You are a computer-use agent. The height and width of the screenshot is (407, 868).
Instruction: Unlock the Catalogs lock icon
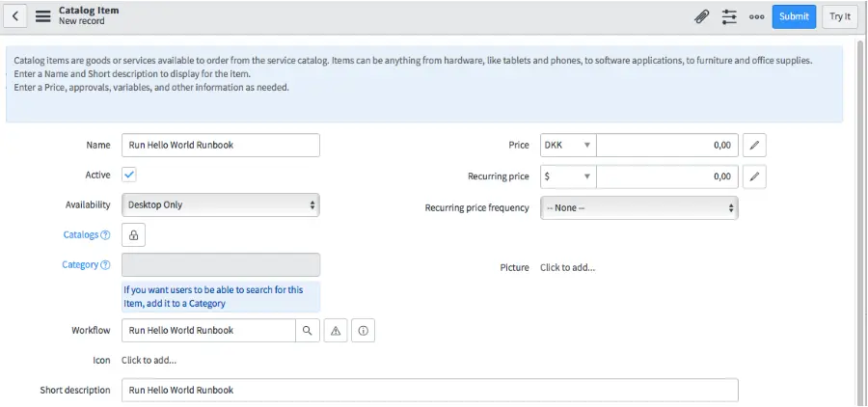click(x=134, y=235)
